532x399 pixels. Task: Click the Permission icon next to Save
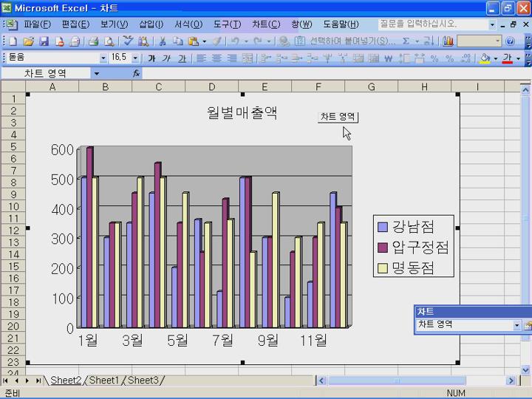click(59, 41)
